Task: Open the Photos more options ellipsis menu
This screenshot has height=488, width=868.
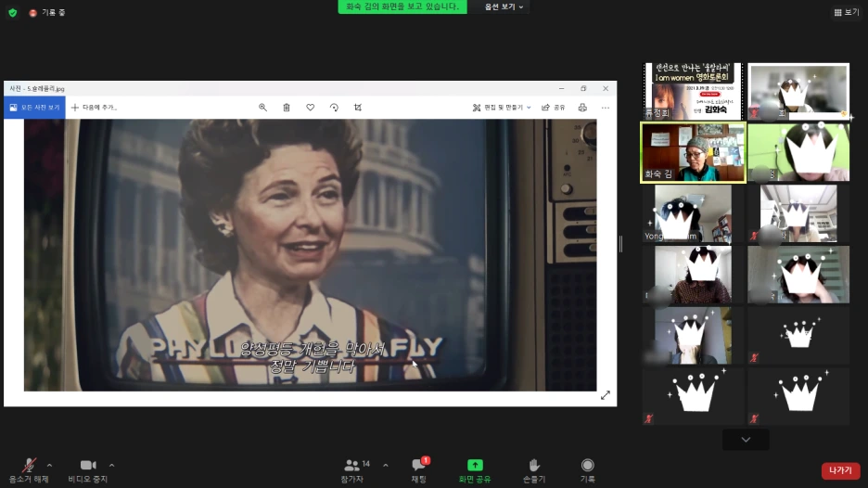Action: [605, 108]
